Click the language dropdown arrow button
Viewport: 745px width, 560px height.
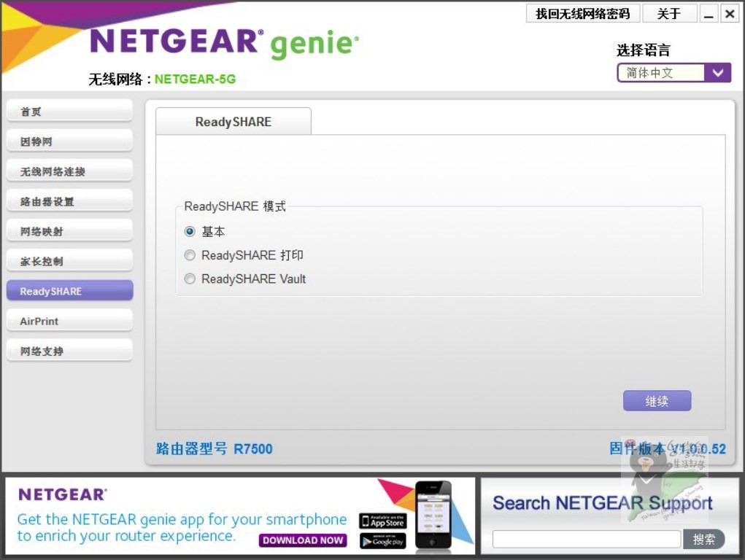pos(719,73)
